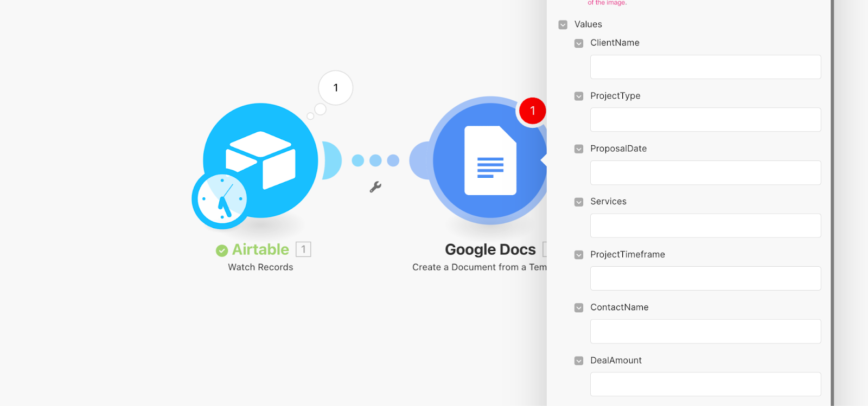This screenshot has width=868, height=406.
Task: Click the DealAmount input field
Action: pyautogui.click(x=705, y=384)
